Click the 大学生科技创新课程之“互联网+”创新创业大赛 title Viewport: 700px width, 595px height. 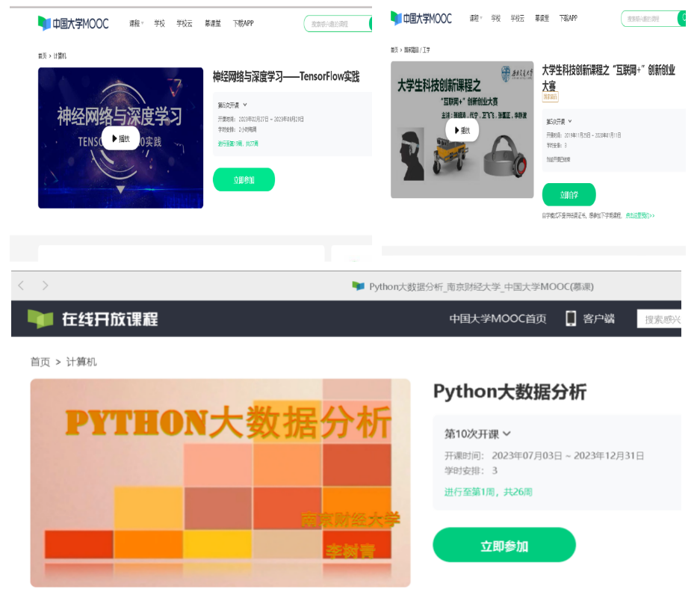608,78
